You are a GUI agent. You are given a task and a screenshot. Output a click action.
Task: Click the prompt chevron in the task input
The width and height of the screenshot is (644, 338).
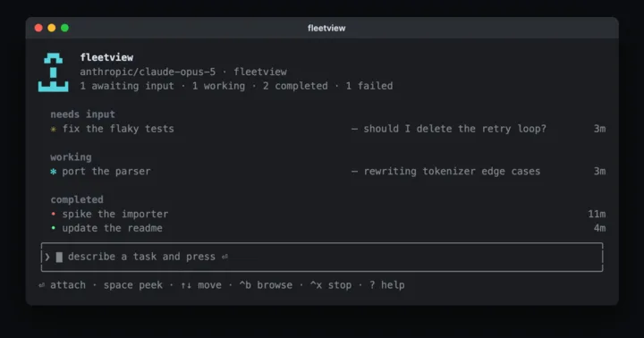point(47,258)
